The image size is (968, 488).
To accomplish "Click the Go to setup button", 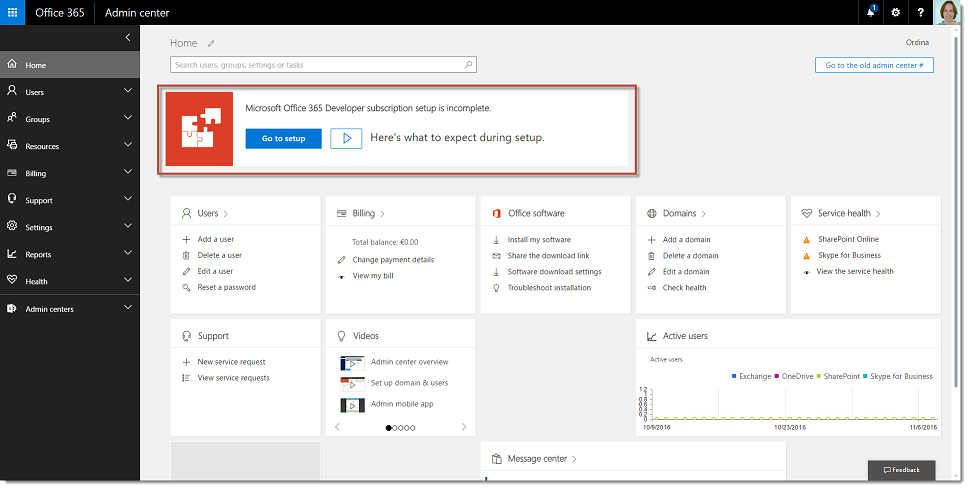I will (x=283, y=138).
